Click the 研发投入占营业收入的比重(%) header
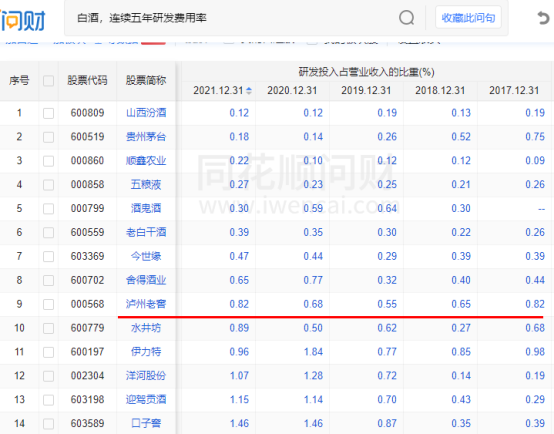The height and width of the screenshot is (434, 554). pos(366,72)
